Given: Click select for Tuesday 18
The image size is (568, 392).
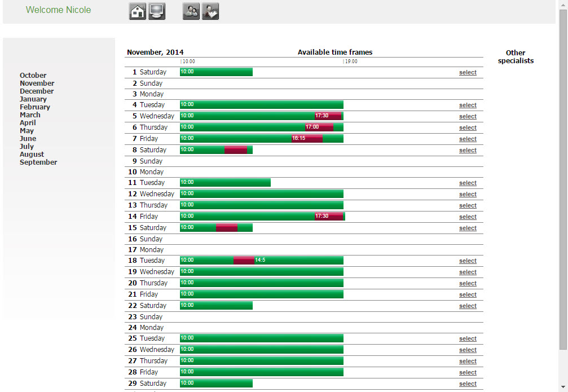Looking at the screenshot, I should pyautogui.click(x=468, y=261).
